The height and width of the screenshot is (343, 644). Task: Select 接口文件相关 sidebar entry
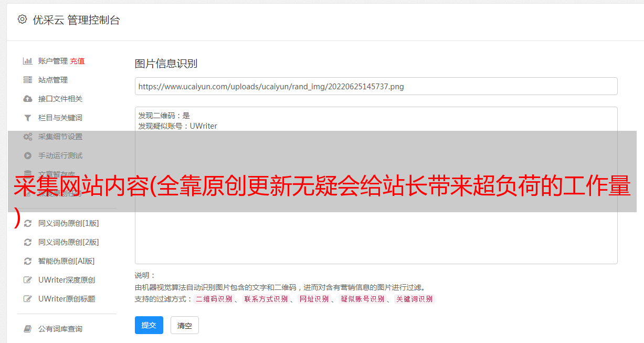coord(60,99)
